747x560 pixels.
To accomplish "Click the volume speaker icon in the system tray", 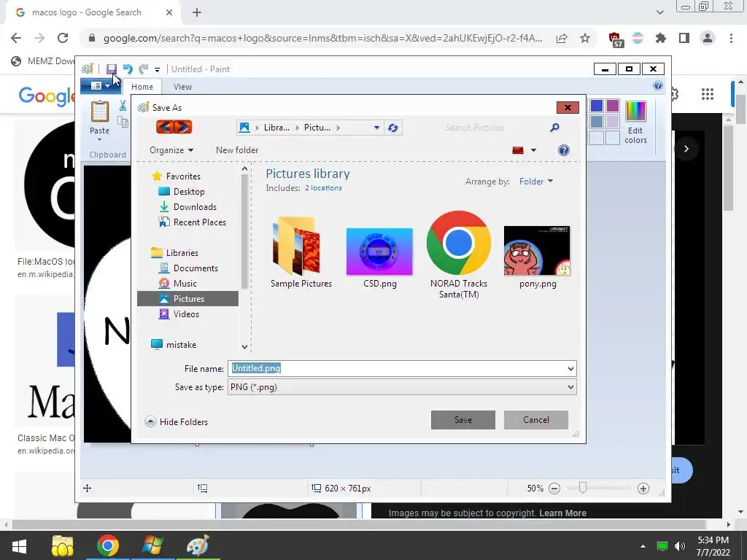I will click(680, 545).
